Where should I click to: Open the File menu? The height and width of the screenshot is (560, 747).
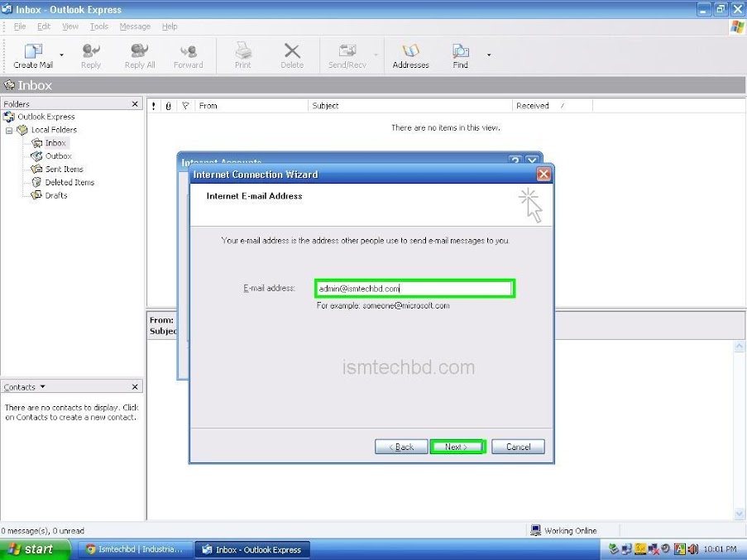(20, 26)
